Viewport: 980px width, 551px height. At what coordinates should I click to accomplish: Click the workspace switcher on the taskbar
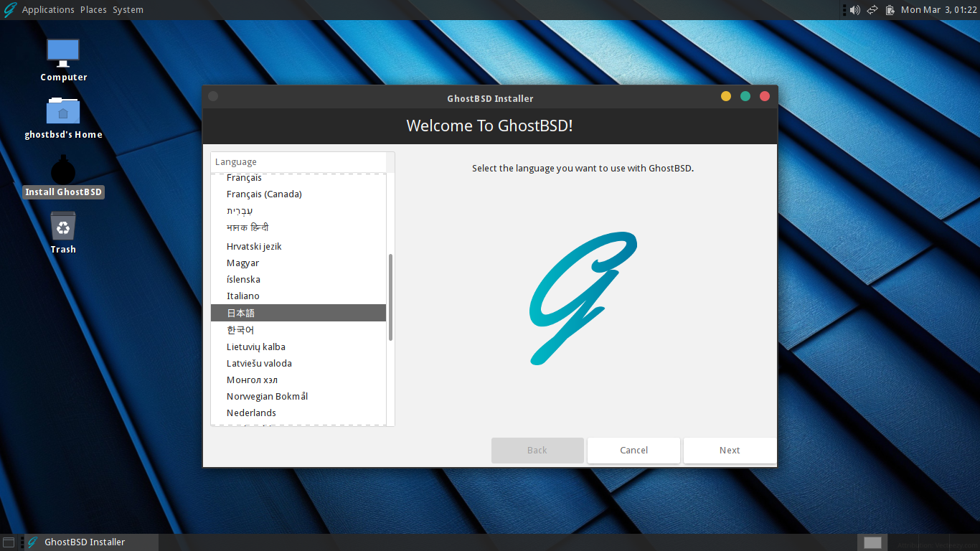pos(872,542)
